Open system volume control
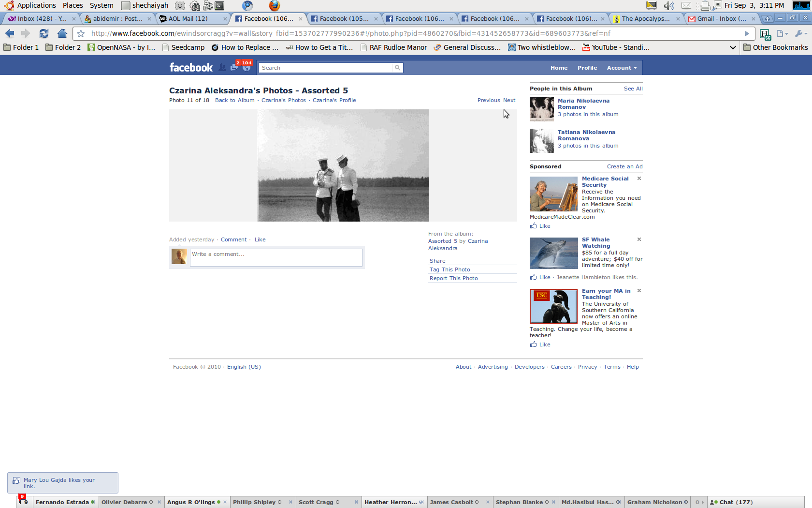 tap(669, 5)
